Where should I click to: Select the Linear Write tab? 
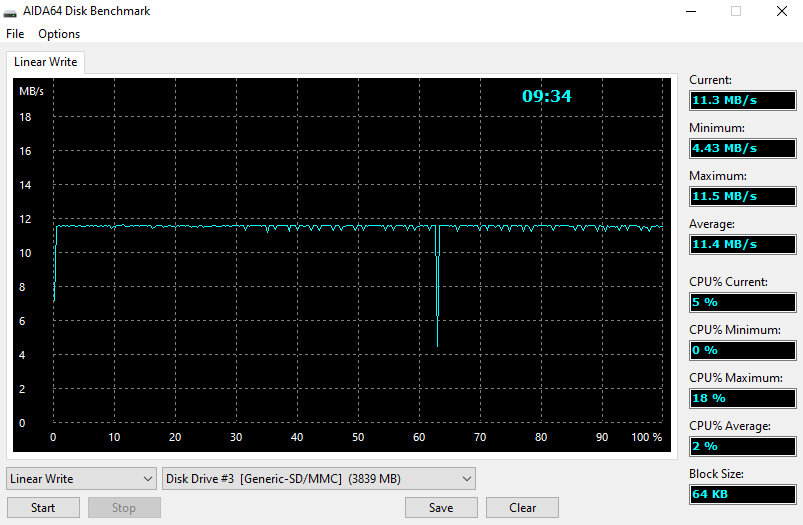pyautogui.click(x=46, y=62)
